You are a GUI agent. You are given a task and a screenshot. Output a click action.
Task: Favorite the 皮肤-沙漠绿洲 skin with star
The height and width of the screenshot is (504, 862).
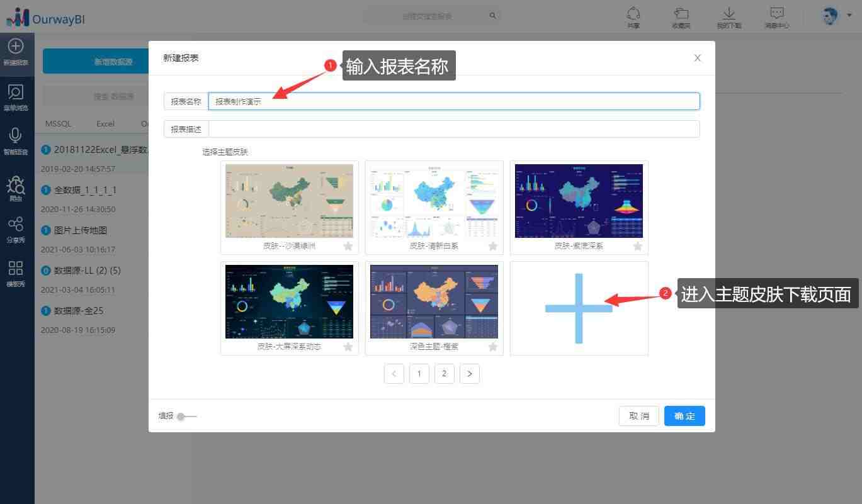(x=348, y=246)
